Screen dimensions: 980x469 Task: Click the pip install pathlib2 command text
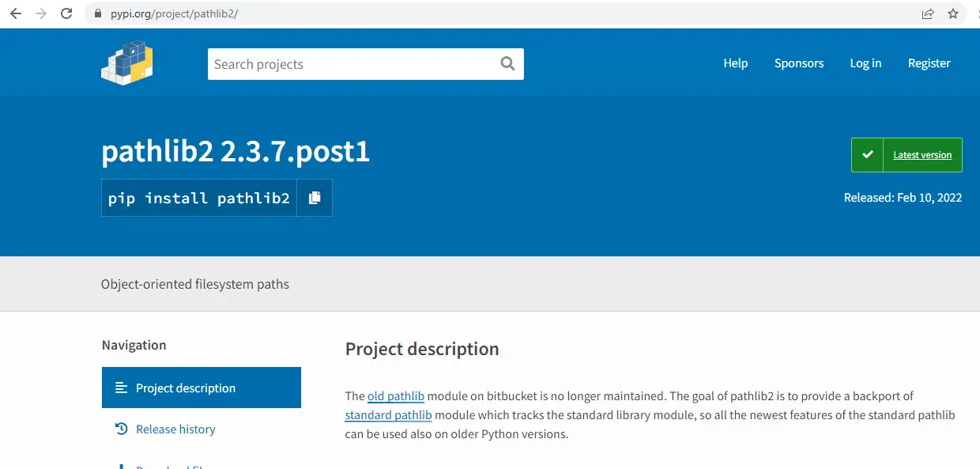(199, 198)
